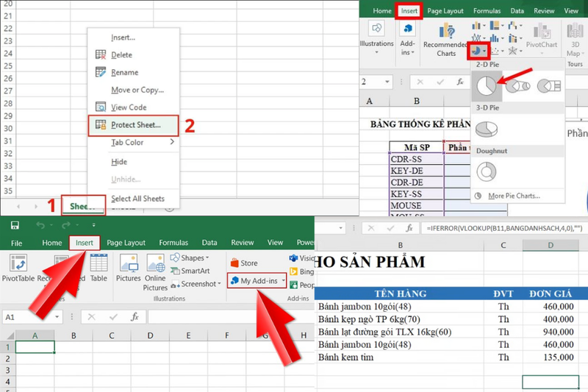The width and height of the screenshot is (588, 392).
Task: Select the cell containing KEY-DE
Action: click(416, 171)
